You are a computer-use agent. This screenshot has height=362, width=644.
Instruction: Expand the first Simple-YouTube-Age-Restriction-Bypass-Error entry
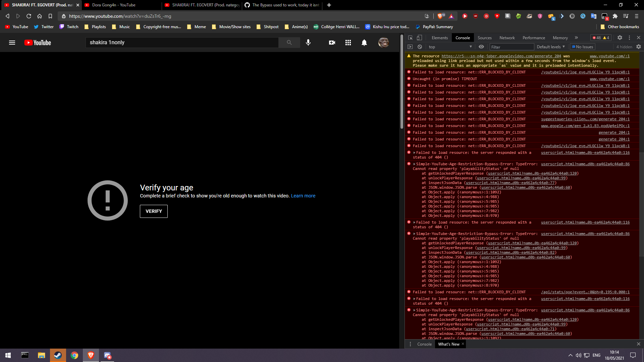pos(414,164)
